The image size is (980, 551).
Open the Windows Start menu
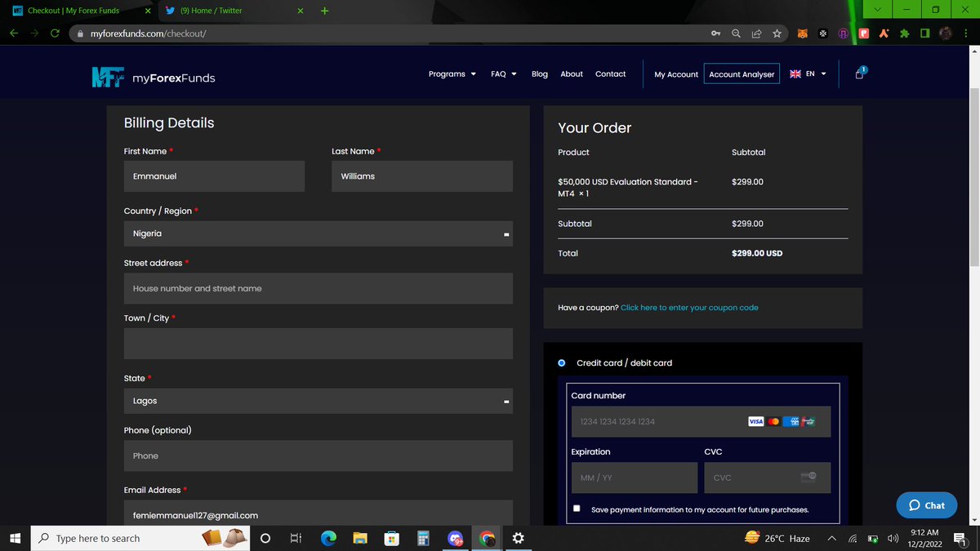click(15, 538)
